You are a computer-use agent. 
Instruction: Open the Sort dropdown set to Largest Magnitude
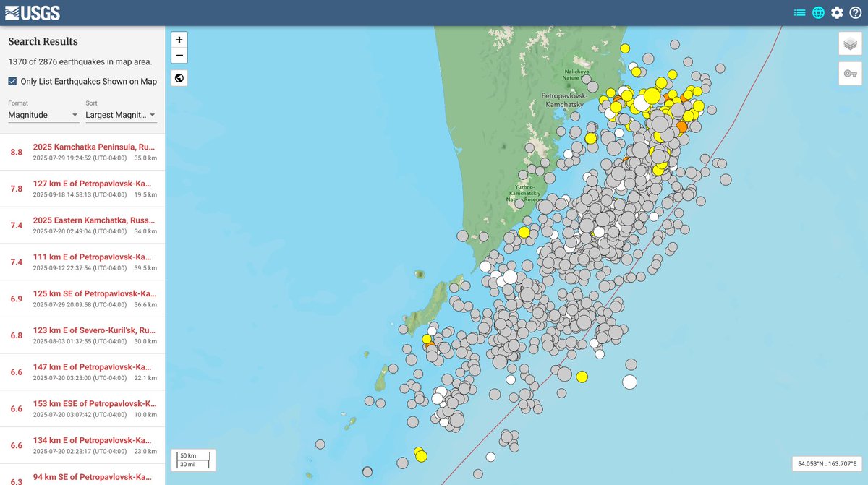tap(121, 115)
